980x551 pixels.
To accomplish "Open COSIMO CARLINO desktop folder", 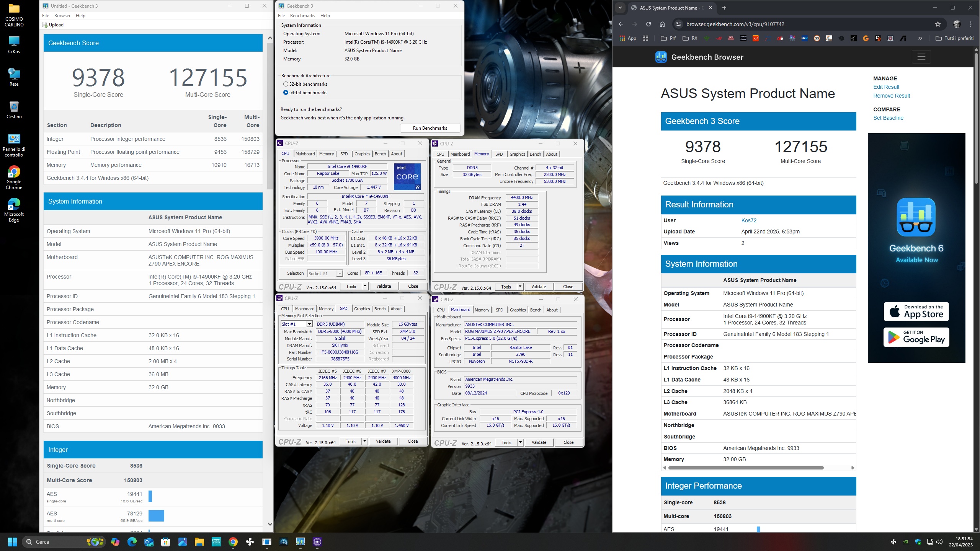I will pos(14,15).
